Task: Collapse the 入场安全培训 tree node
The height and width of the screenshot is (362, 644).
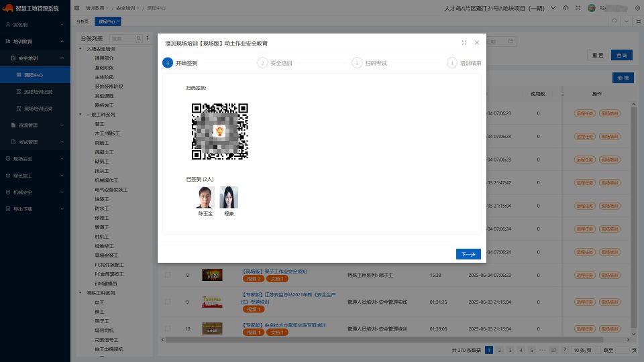Action: [x=80, y=48]
